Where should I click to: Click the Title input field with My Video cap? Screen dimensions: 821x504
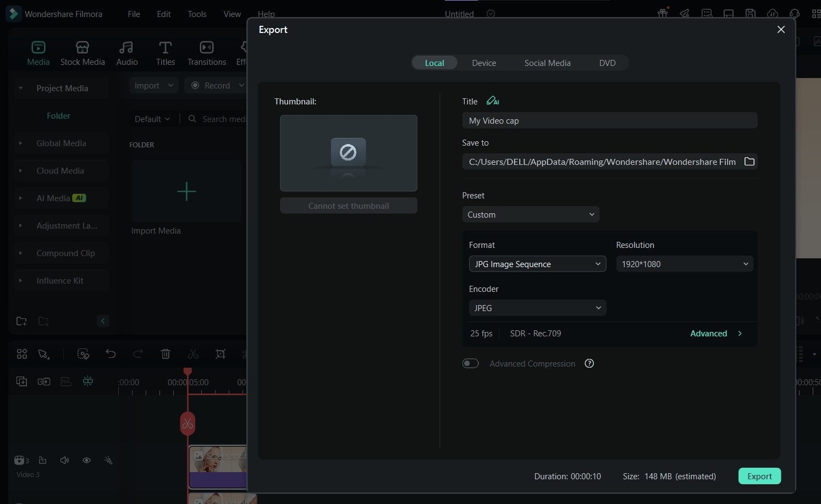point(610,120)
